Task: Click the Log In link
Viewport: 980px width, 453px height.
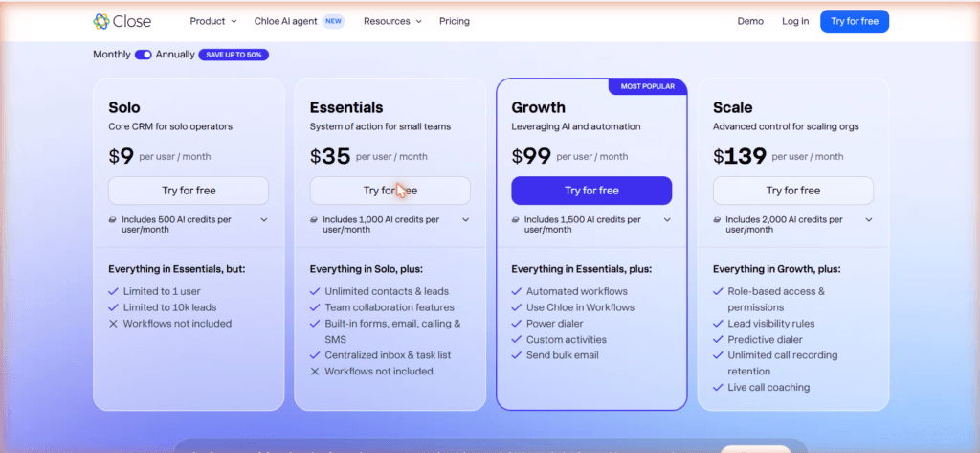Action: point(795,21)
